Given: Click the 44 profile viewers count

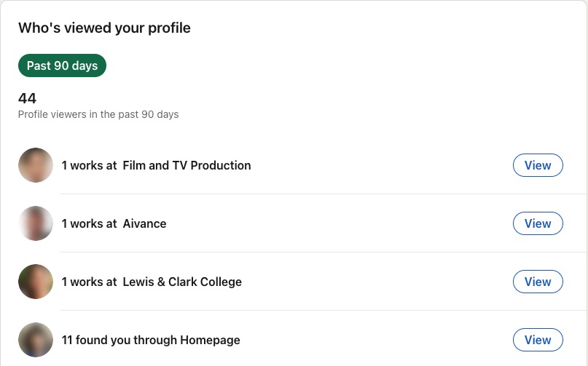Looking at the screenshot, I should tap(27, 98).
